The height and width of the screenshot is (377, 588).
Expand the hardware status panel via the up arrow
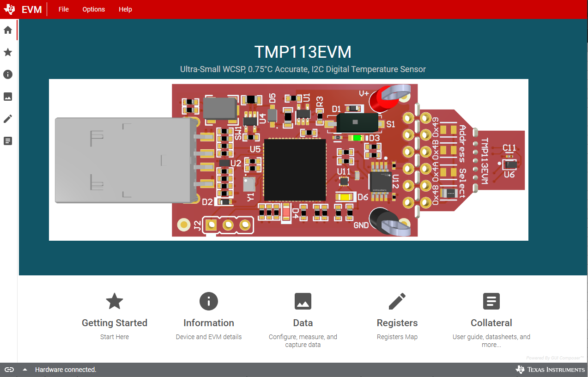(24, 370)
